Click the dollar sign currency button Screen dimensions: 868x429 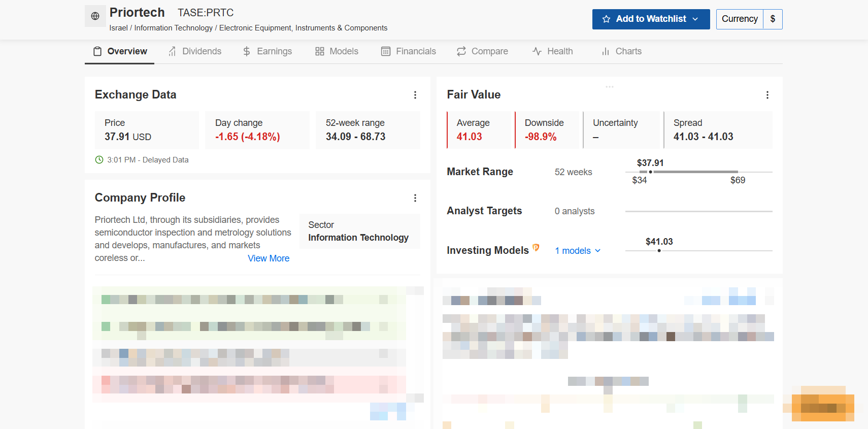[773, 19]
